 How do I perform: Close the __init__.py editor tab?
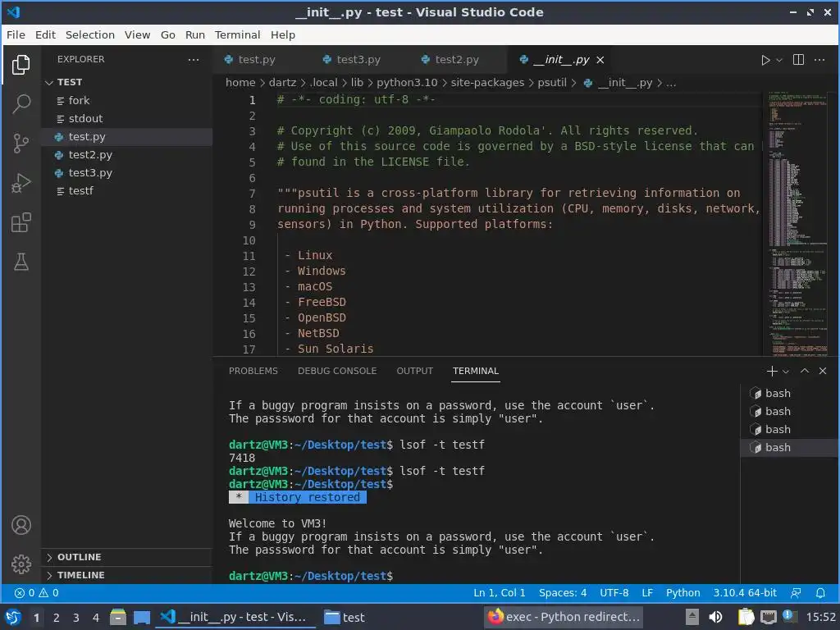[600, 60]
